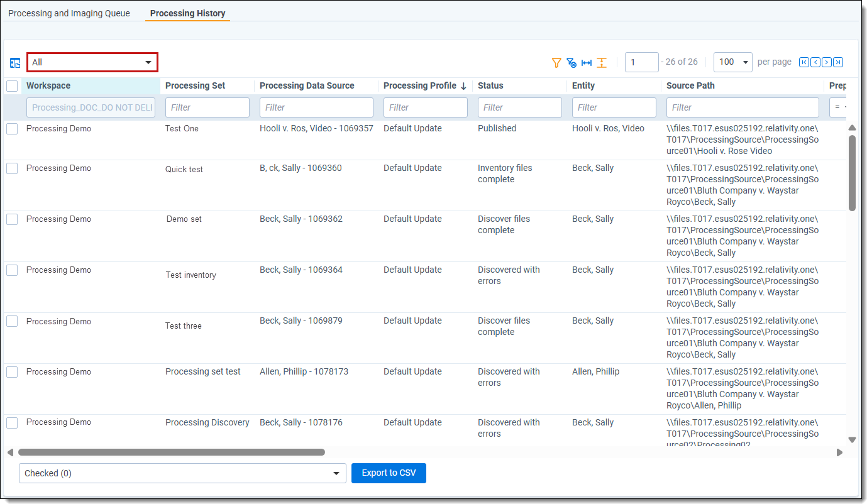Select the checkbox for the Test One row
This screenshot has width=867, height=504.
(12, 129)
